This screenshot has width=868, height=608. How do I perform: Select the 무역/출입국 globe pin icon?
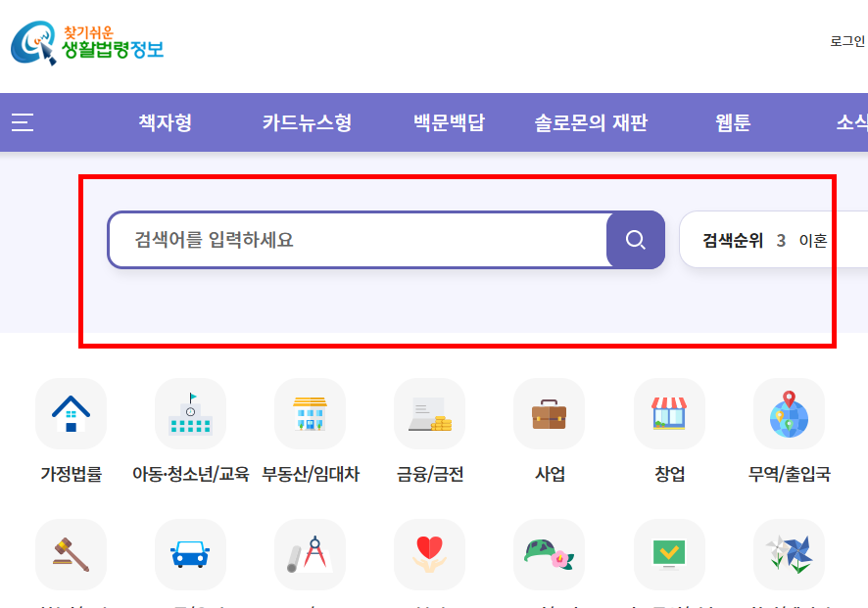[x=789, y=412]
